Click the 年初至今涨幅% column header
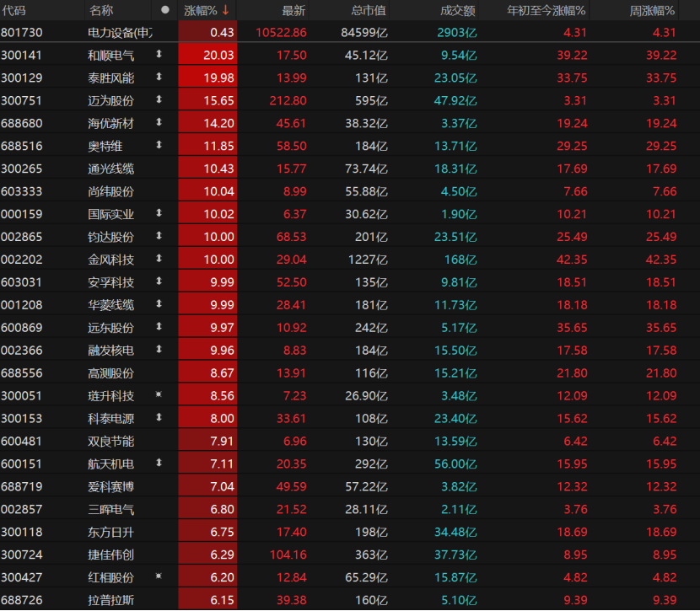 [546, 10]
